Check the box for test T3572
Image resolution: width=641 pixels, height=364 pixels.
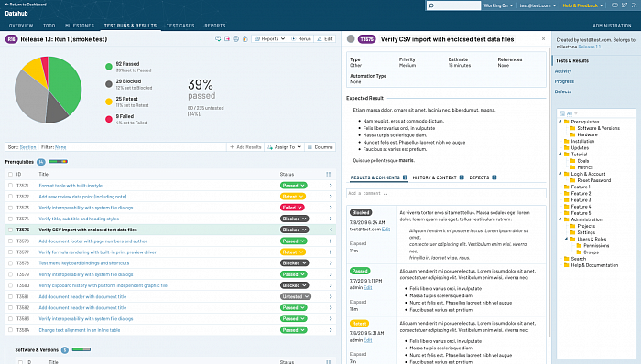pyautogui.click(x=10, y=197)
